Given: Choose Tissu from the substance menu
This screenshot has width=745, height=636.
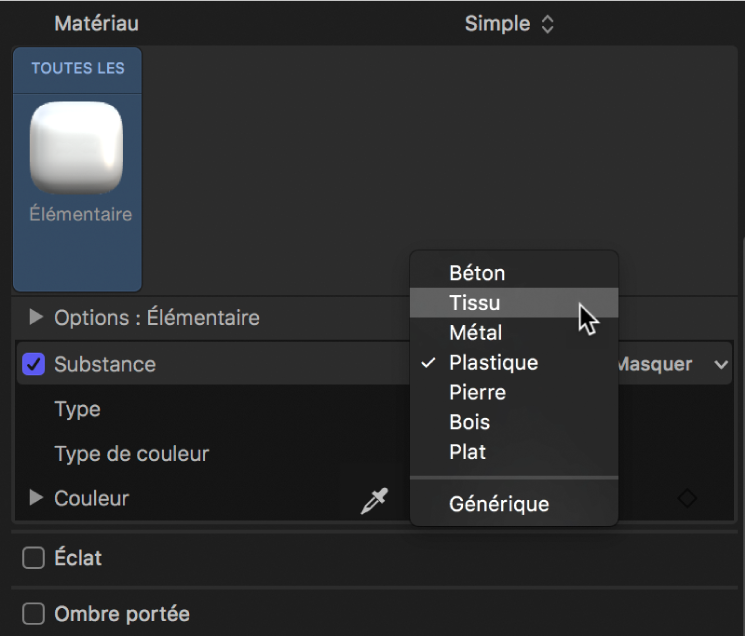Looking at the screenshot, I should [475, 303].
